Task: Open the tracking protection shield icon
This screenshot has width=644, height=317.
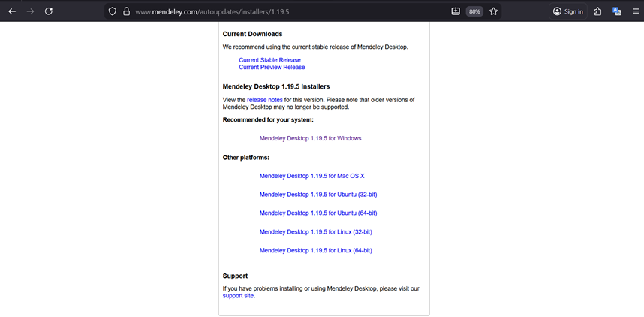Action: [112, 11]
